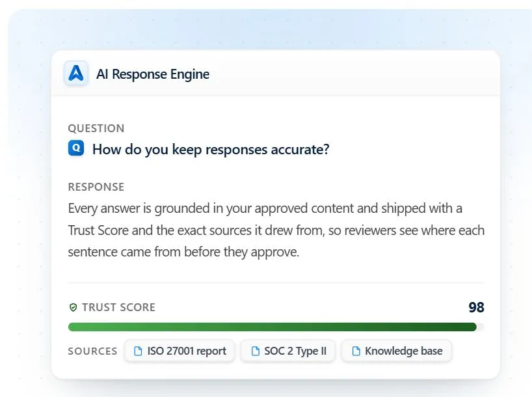Click the SOURCES label
Screen dimensions: 532x397
pyautogui.click(x=92, y=351)
